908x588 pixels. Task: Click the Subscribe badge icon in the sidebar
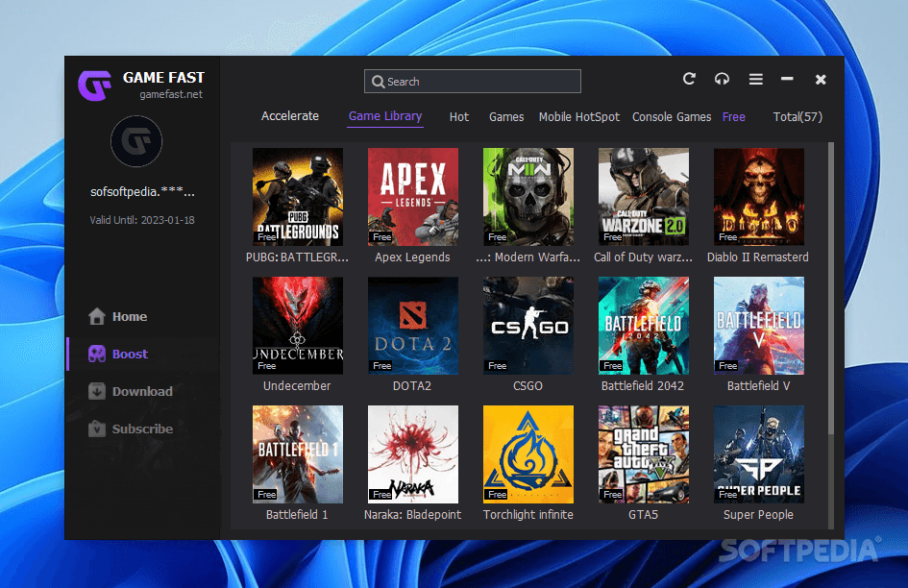point(97,429)
